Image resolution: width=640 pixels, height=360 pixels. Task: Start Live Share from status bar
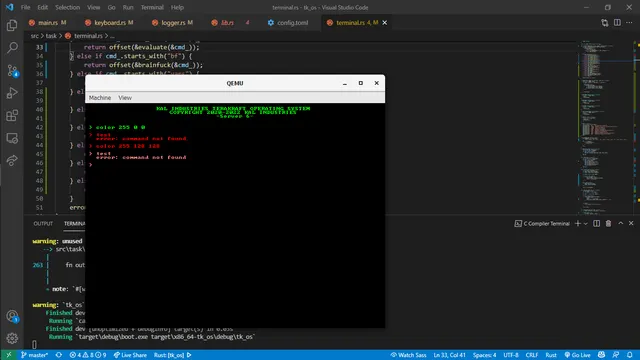(130, 355)
